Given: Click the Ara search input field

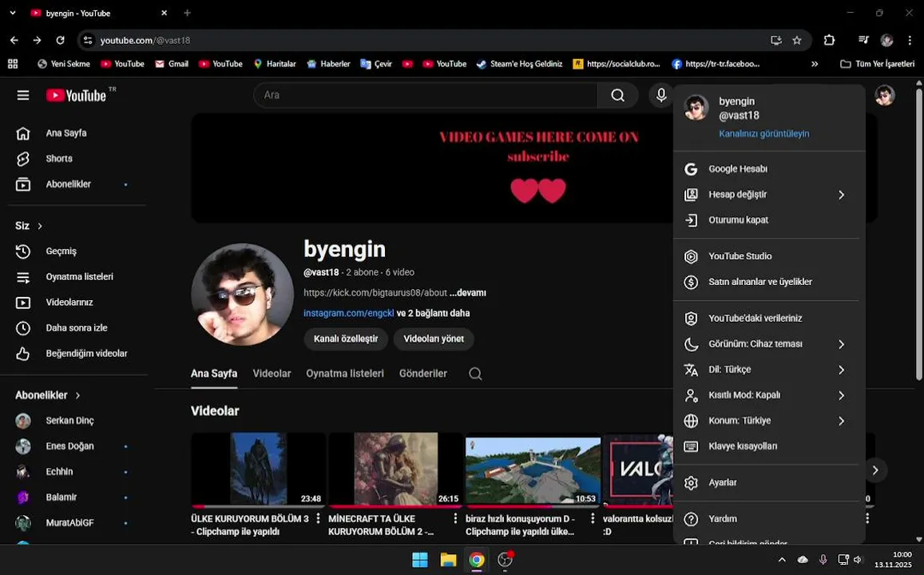Looking at the screenshot, I should [426, 95].
